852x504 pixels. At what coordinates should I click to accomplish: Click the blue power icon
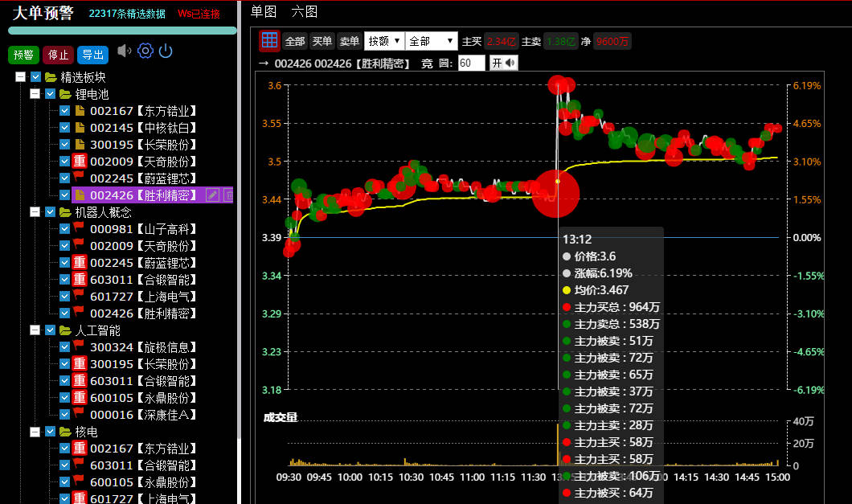pyautogui.click(x=166, y=51)
